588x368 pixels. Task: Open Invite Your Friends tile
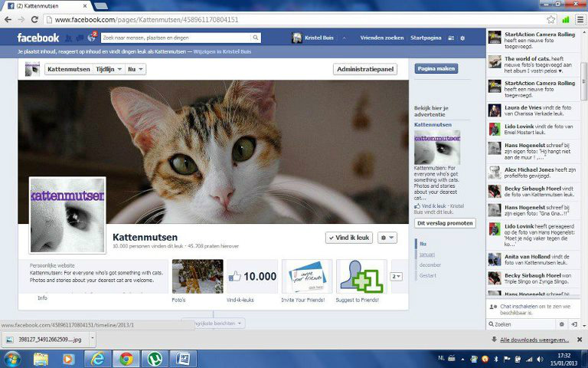(307, 276)
